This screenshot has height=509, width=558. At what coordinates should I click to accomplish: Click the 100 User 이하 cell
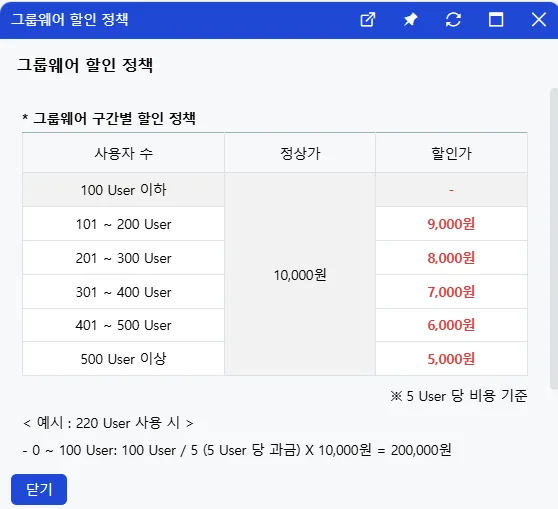123,190
